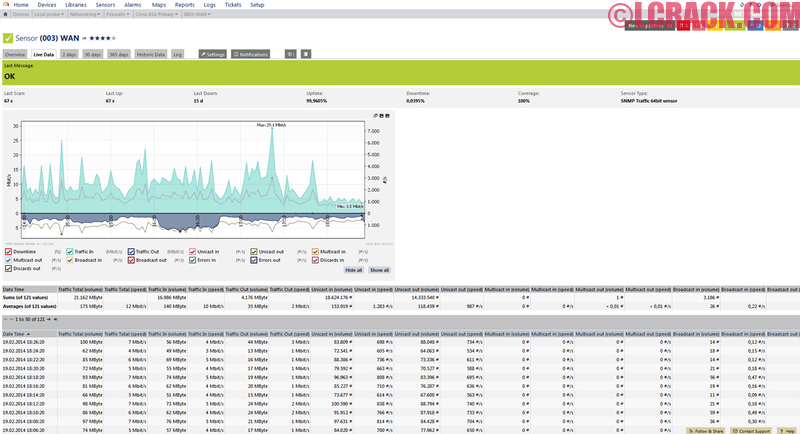This screenshot has width=800, height=434.
Task: Go to next page arrow in table pager
Action: [49, 319]
